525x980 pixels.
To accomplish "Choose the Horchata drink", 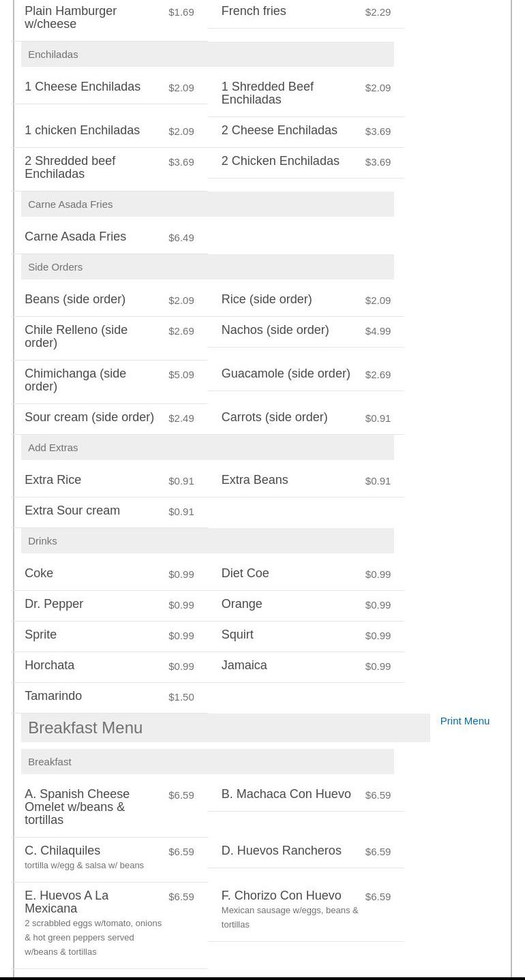I will (x=50, y=666).
